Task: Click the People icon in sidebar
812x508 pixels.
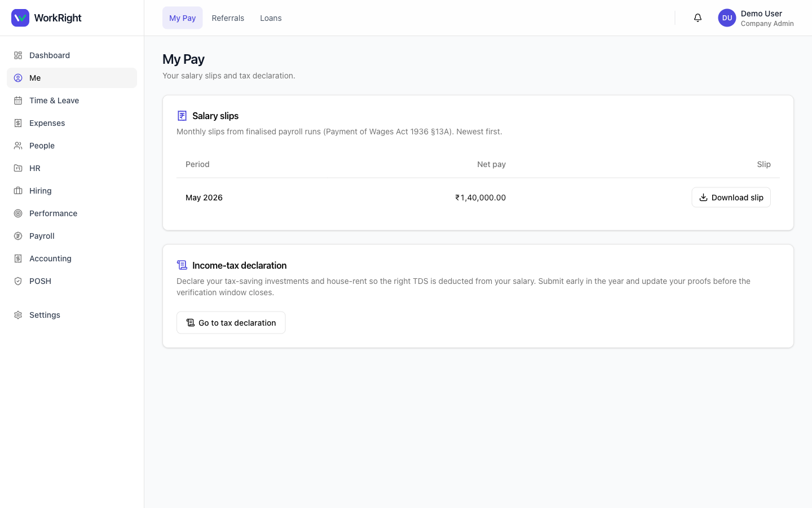Action: 18,146
